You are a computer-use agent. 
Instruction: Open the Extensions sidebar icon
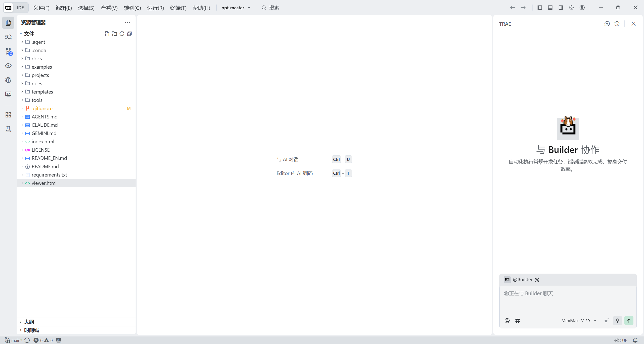[8, 115]
